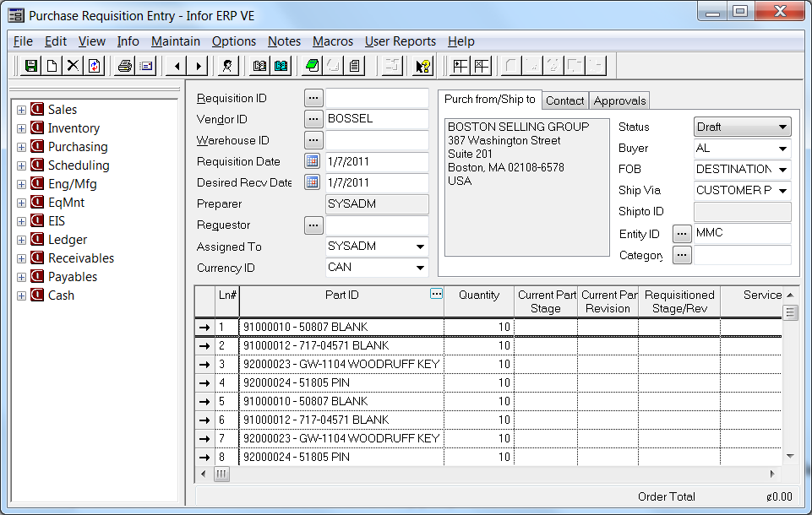Screen dimensions: 812x515
Task: Click the green notes pad icon
Action: (x=313, y=66)
